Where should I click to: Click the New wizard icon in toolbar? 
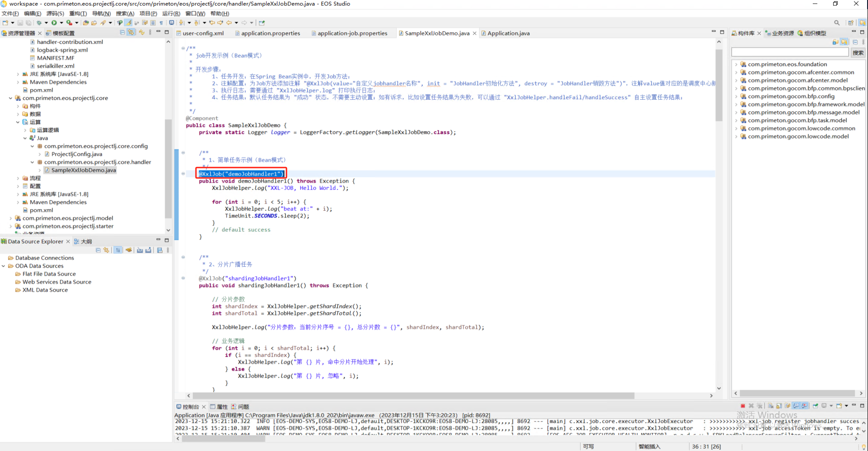pyautogui.click(x=5, y=23)
